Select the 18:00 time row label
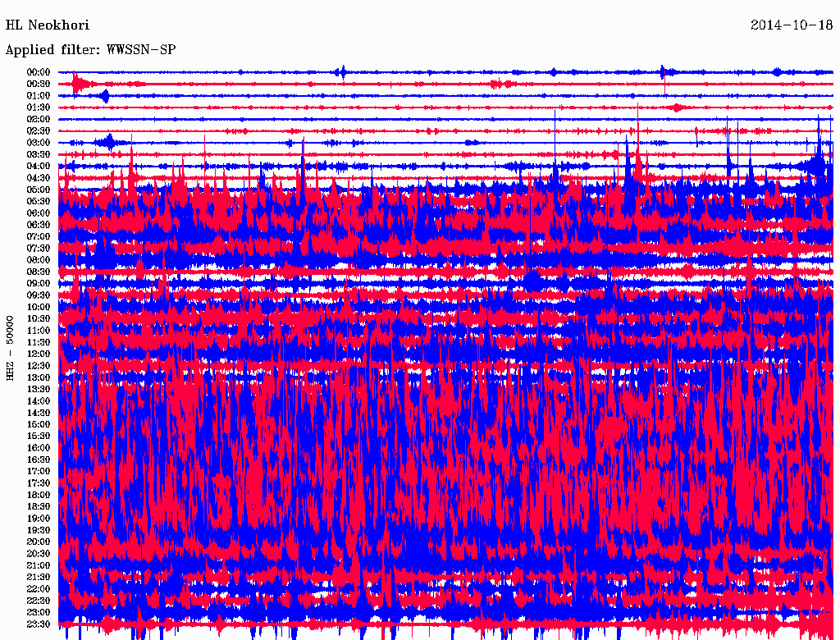The image size is (840, 640). click(39, 496)
